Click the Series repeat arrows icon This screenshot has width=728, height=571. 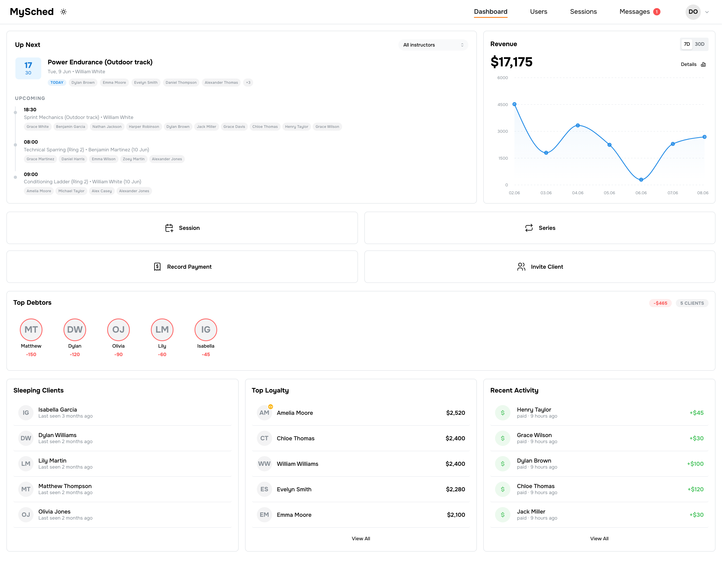(x=533, y=230)
